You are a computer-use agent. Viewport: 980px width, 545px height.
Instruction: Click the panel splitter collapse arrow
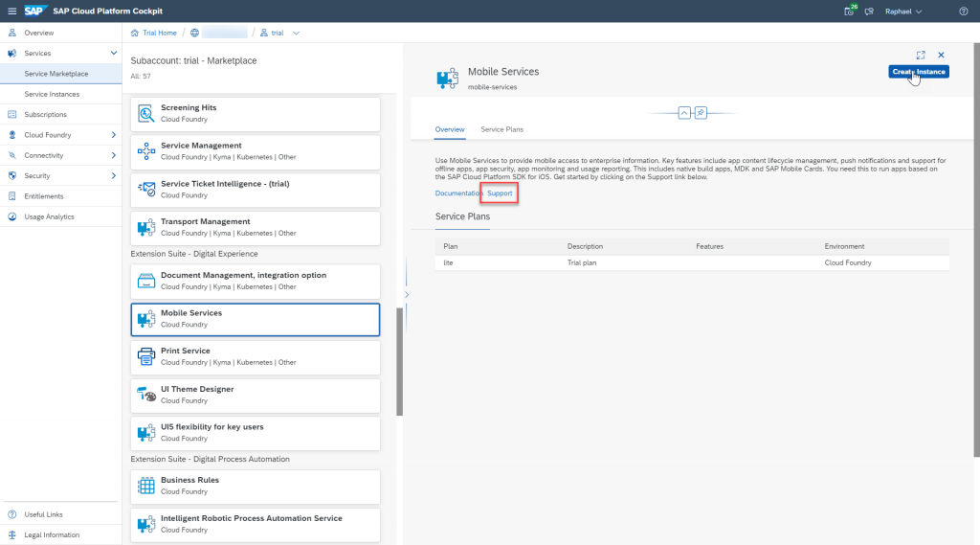406,295
